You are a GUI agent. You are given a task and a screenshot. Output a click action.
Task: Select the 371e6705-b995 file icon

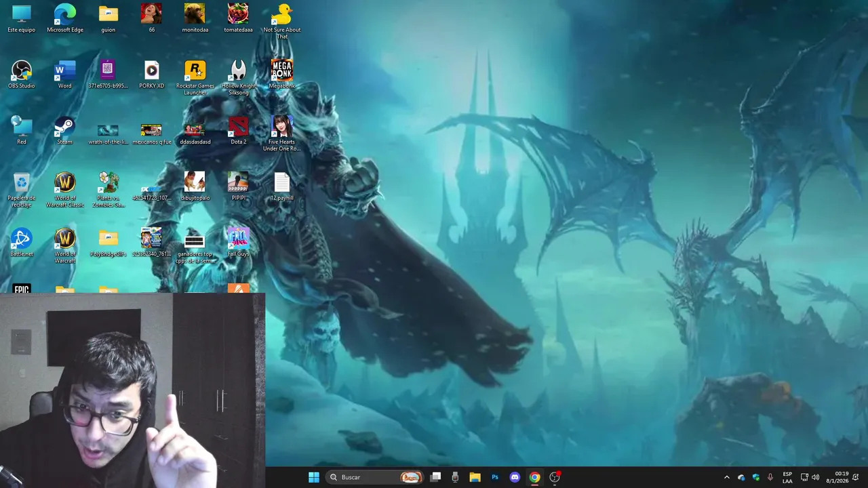coord(108,75)
